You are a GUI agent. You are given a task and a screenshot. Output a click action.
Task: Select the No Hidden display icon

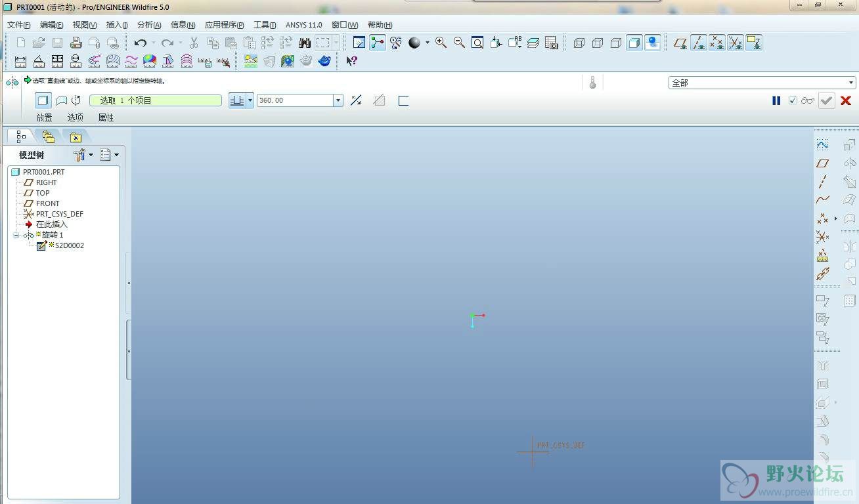point(615,43)
